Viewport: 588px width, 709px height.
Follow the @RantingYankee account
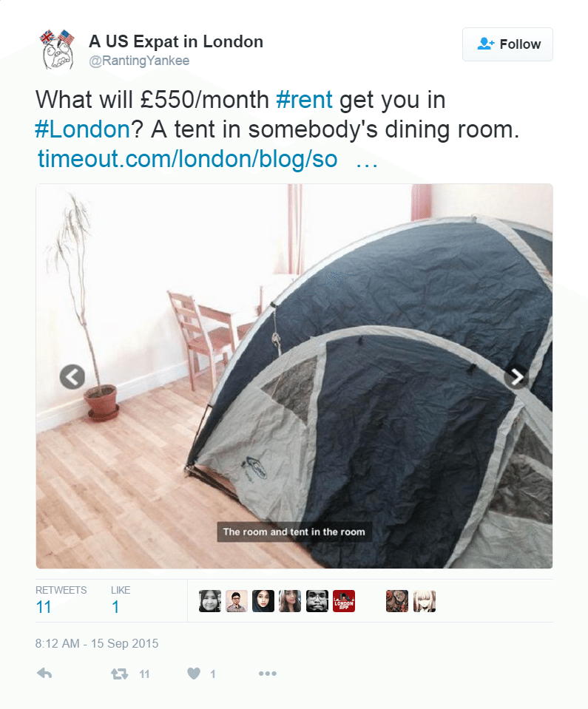[507, 44]
